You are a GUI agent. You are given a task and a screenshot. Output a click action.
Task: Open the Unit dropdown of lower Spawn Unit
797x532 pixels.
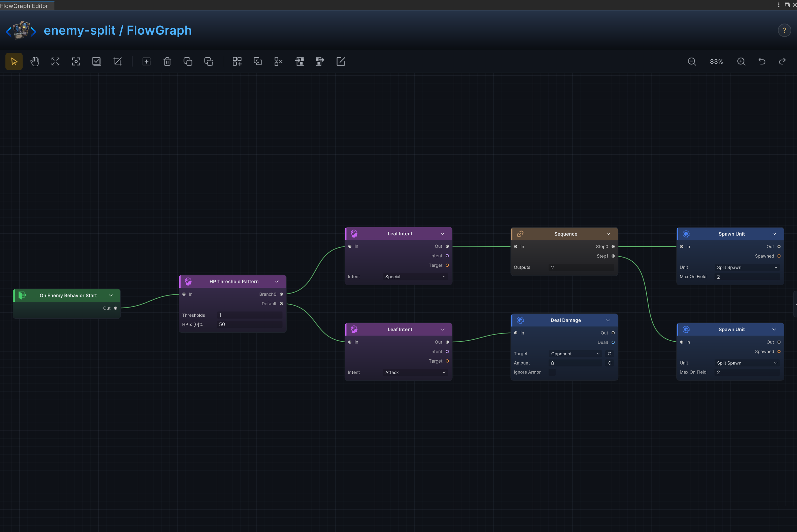[x=747, y=363]
